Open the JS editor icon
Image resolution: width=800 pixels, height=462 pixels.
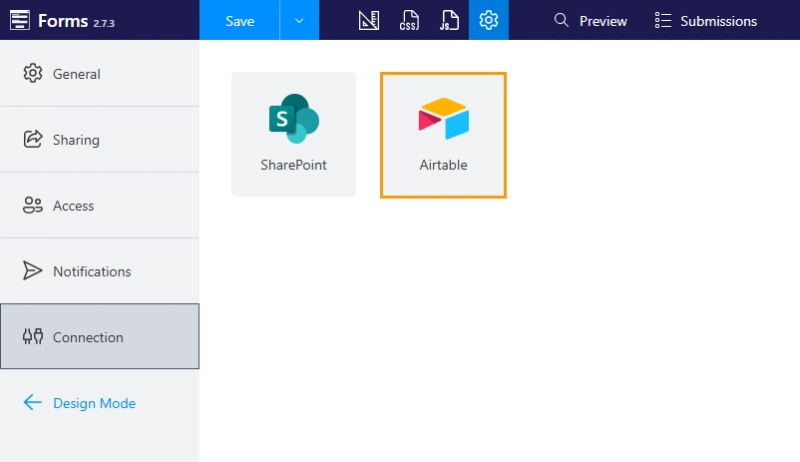449,20
